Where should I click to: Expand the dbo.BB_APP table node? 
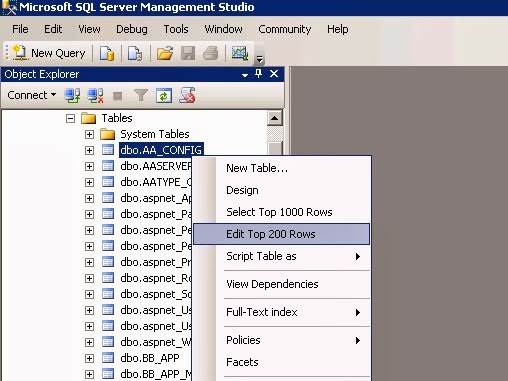[x=89, y=358]
